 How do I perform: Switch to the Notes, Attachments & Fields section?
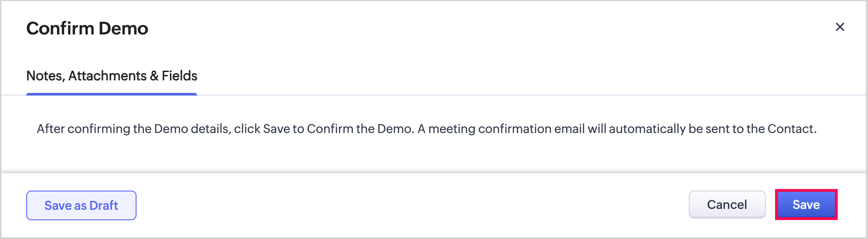click(x=112, y=76)
